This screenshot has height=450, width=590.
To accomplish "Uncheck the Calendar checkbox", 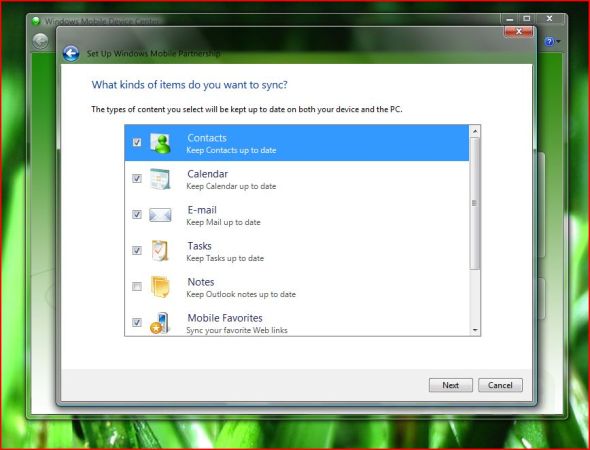I will tap(137, 178).
